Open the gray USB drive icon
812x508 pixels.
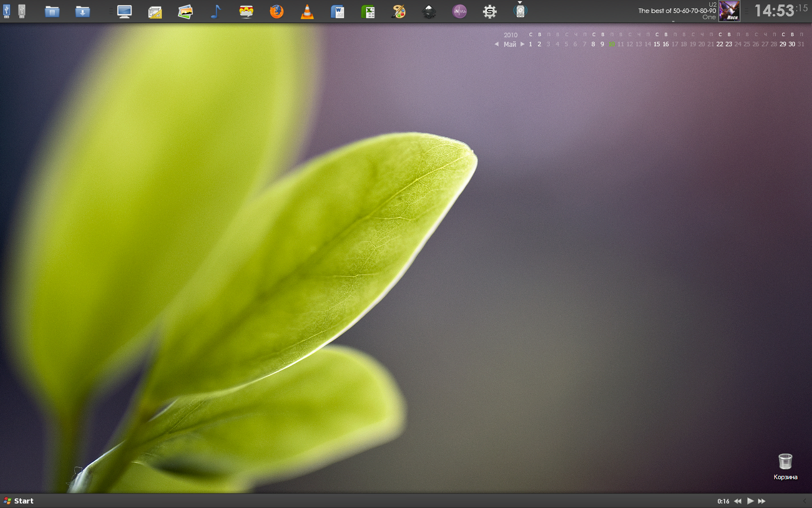pos(21,11)
